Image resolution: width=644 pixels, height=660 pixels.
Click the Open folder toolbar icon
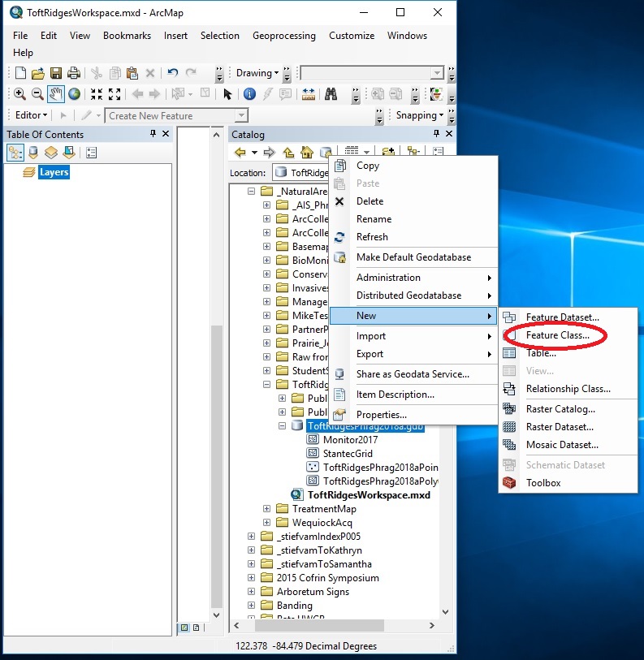38,73
